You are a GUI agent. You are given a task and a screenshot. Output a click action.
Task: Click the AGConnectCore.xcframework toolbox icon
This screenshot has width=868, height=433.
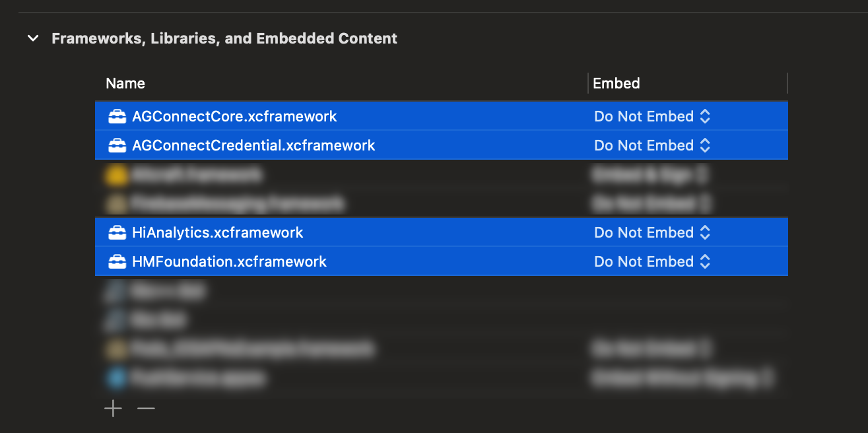click(117, 117)
